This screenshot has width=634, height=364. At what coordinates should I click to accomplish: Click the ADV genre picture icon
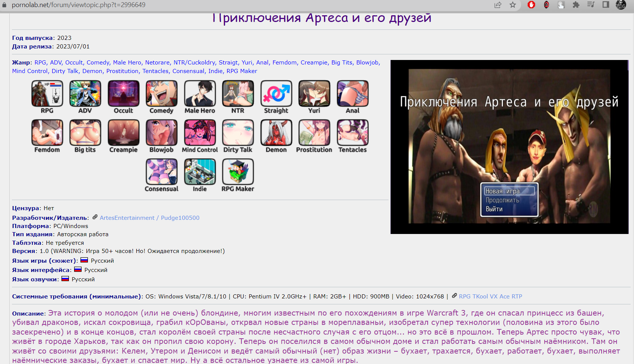click(85, 94)
